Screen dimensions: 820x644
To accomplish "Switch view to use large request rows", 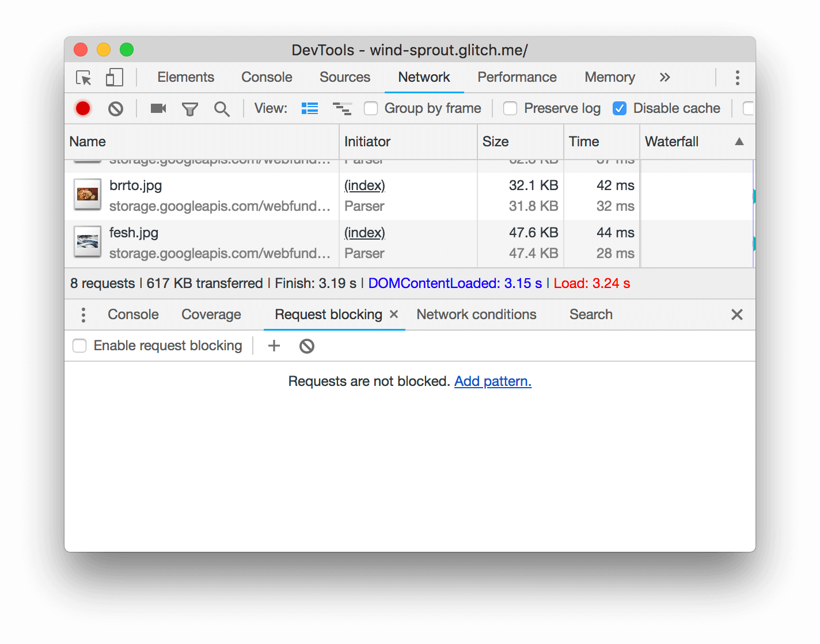I will click(309, 108).
